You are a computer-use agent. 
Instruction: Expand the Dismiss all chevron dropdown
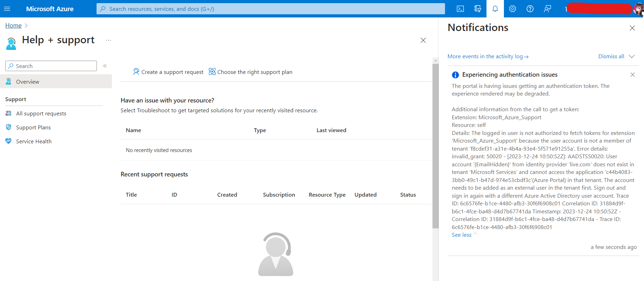(632, 56)
